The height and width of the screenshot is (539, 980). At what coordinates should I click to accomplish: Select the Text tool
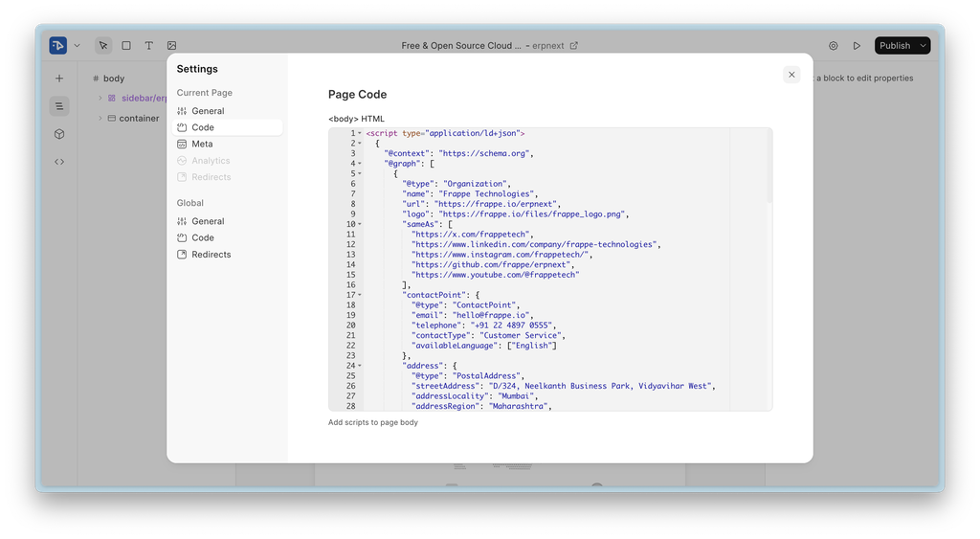tap(148, 45)
